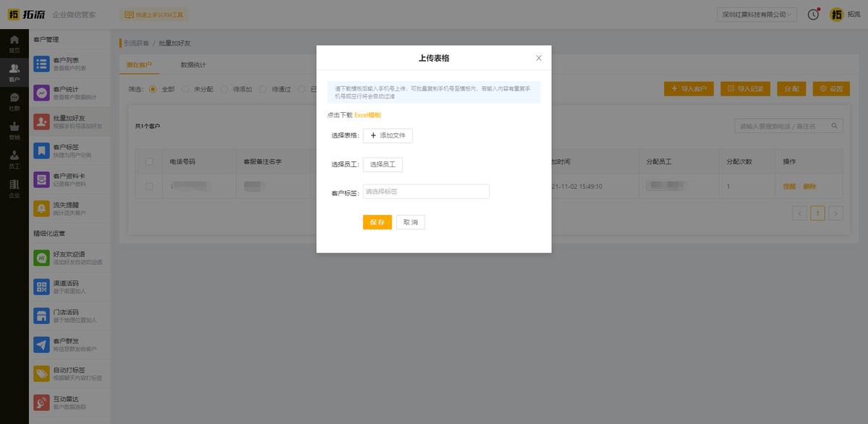Click page 1 in pagination

(x=817, y=214)
